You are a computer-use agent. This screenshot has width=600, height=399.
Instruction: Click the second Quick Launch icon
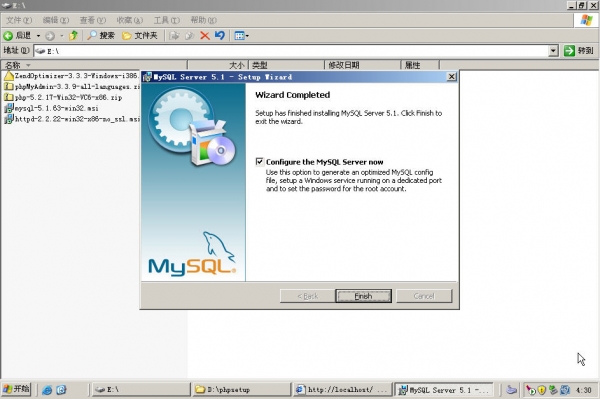tap(61, 390)
